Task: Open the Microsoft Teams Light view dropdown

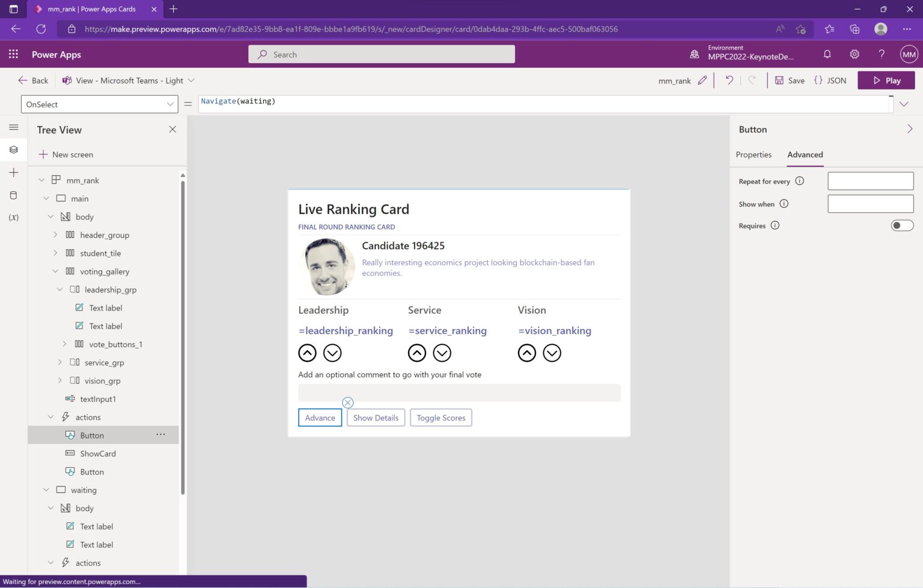Action: click(x=191, y=80)
